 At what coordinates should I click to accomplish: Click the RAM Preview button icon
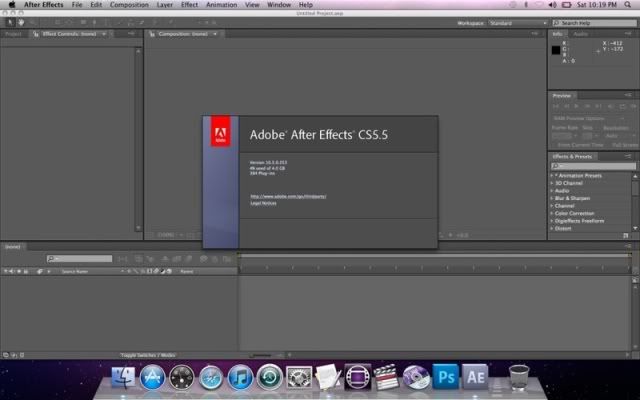click(x=633, y=106)
